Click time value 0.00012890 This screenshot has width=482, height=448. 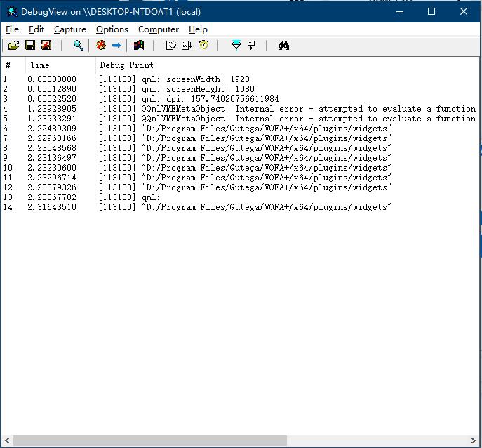click(52, 89)
